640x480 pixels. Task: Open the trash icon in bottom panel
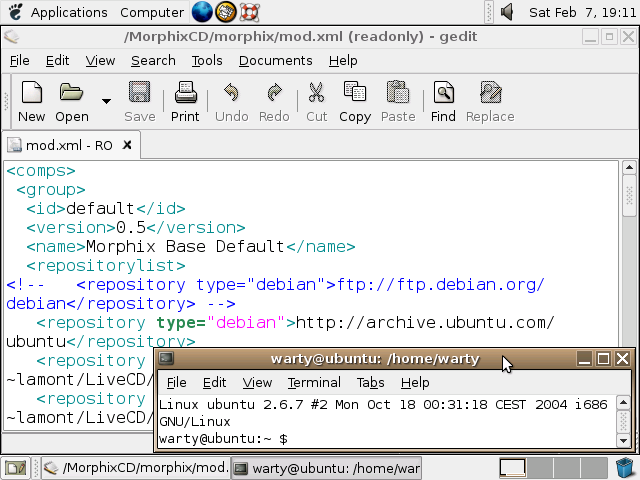pos(626,467)
